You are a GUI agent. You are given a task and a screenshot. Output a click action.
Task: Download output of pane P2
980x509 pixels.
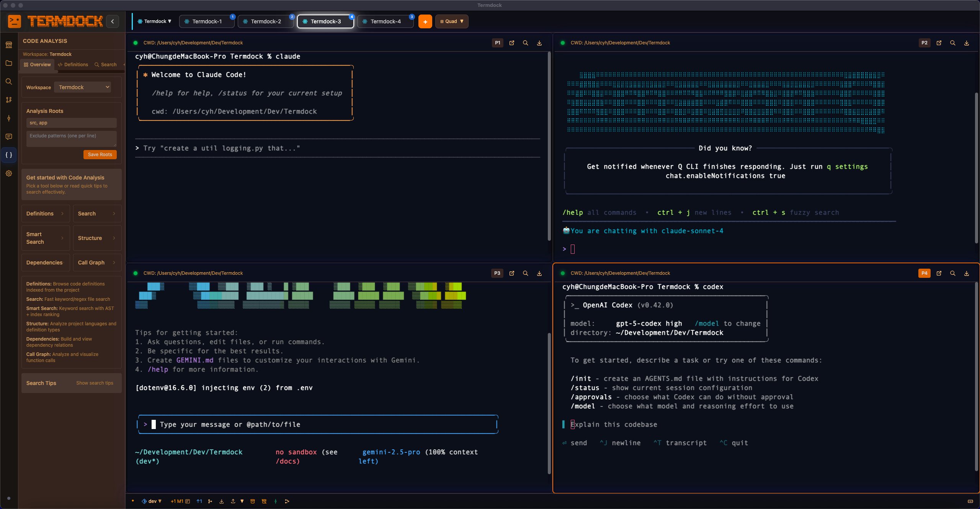(x=967, y=43)
